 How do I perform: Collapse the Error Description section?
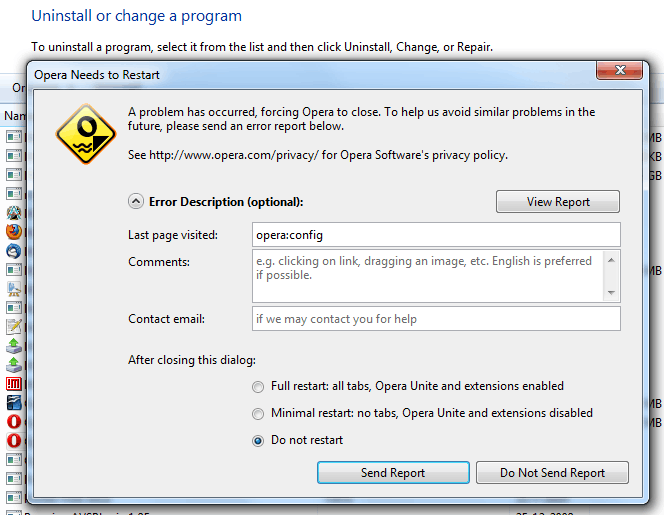point(136,202)
